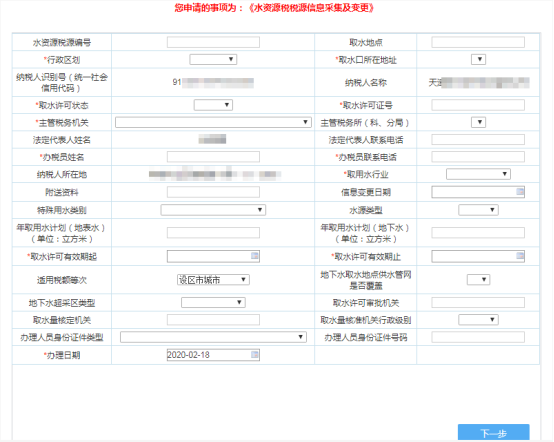
Task: Expand the 取水口所在地址 dropdown
Action: (478, 59)
